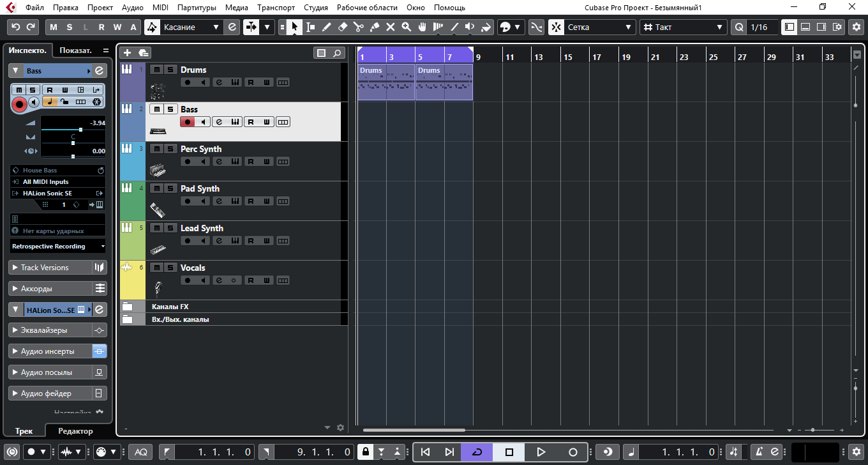Open the Retrospective Recording dropdown
The width and height of the screenshot is (868, 465).
[58, 247]
